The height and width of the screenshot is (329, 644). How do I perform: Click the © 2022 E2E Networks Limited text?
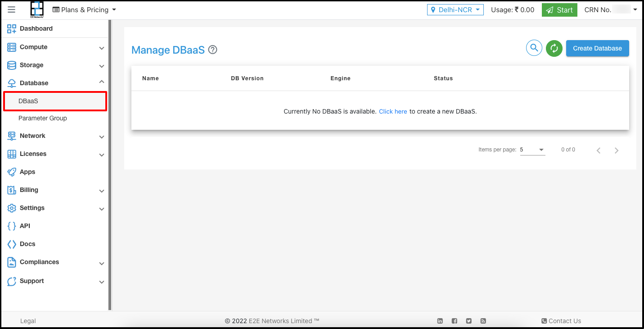coord(272,321)
